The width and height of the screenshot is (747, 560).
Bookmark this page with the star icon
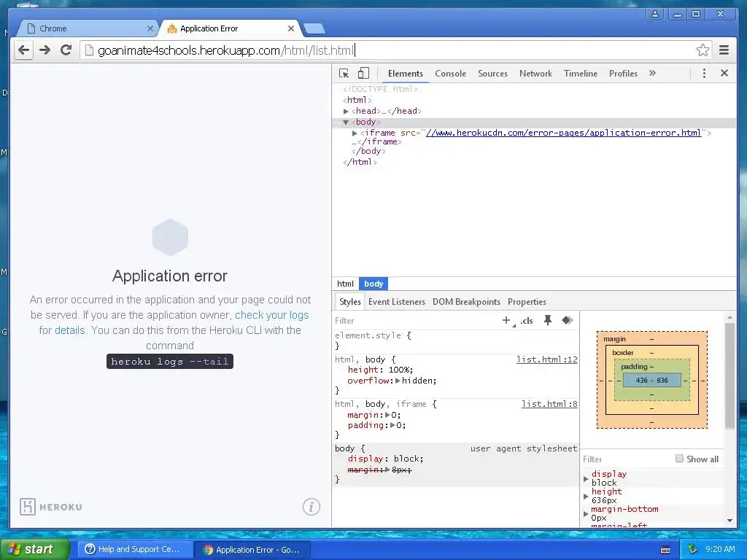tap(703, 50)
